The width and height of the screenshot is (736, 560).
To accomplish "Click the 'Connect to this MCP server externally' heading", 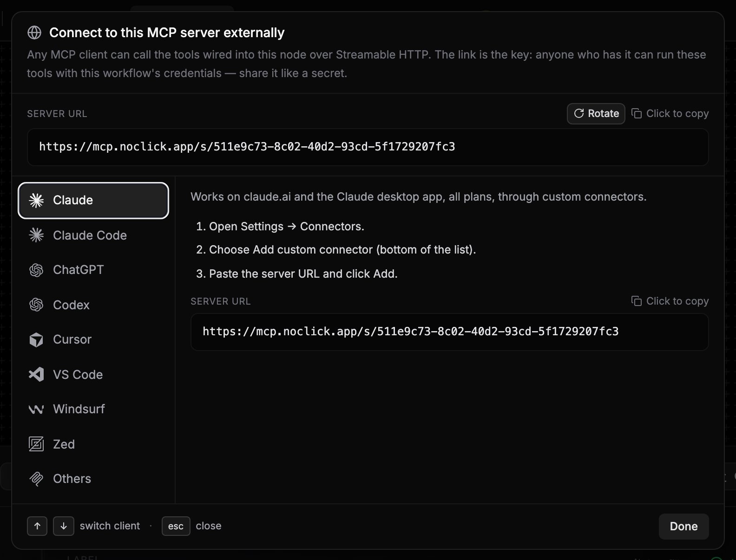I will click(167, 33).
